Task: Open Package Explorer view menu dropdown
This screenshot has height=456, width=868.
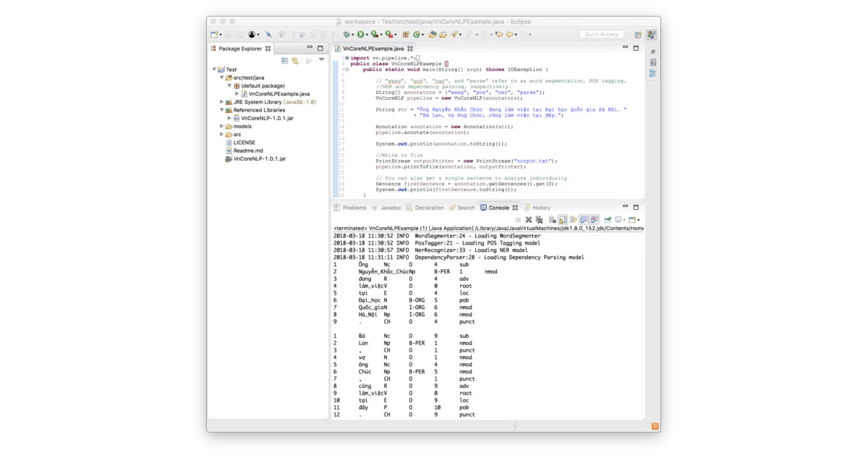Action: click(322, 60)
